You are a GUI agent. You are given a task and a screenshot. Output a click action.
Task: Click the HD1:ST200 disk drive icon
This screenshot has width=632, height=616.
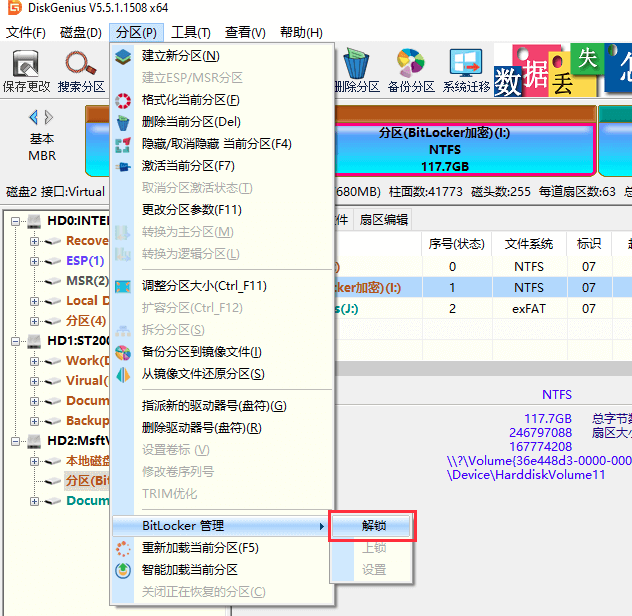click(34, 341)
